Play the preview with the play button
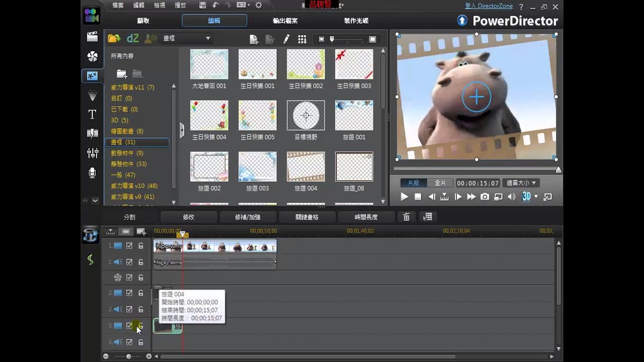This screenshot has width=644, height=362. (404, 197)
